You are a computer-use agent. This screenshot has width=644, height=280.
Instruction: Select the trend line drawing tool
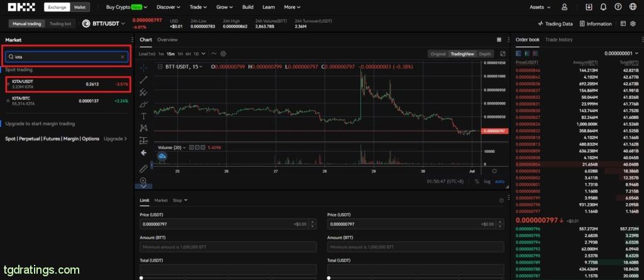(143, 80)
